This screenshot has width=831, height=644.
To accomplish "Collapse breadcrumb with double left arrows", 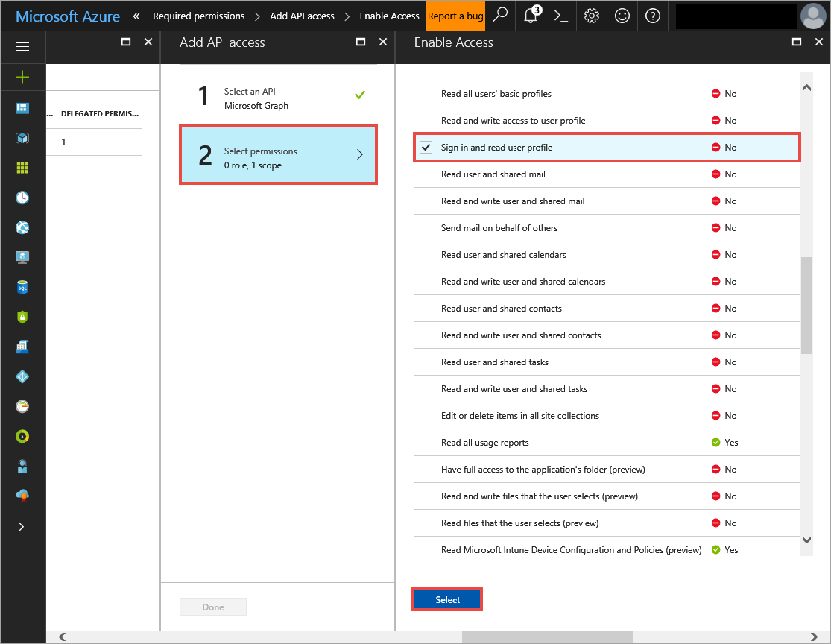I will click(x=136, y=16).
